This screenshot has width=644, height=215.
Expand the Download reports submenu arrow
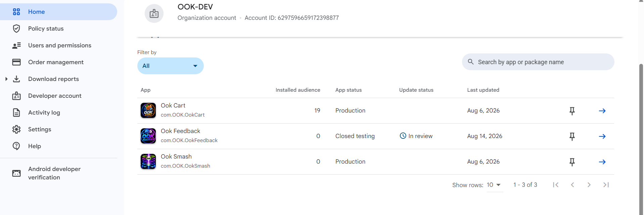click(x=6, y=79)
